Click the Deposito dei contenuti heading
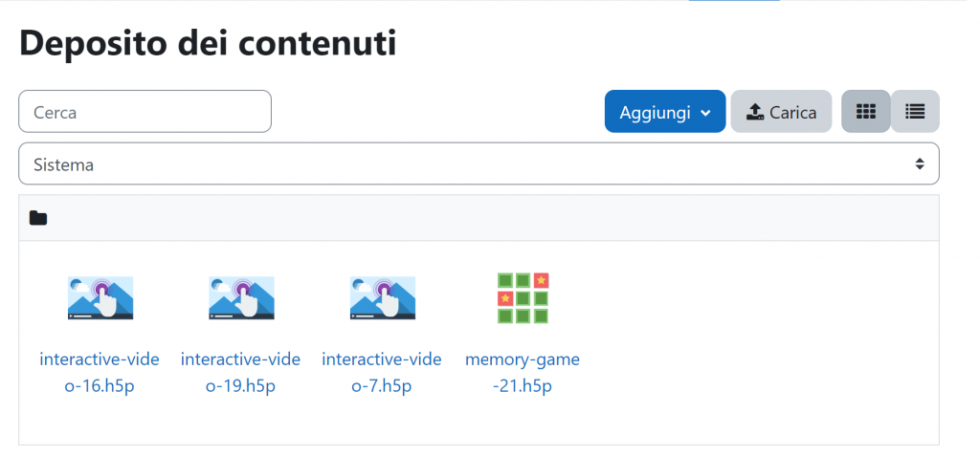980x457 pixels. [x=208, y=43]
